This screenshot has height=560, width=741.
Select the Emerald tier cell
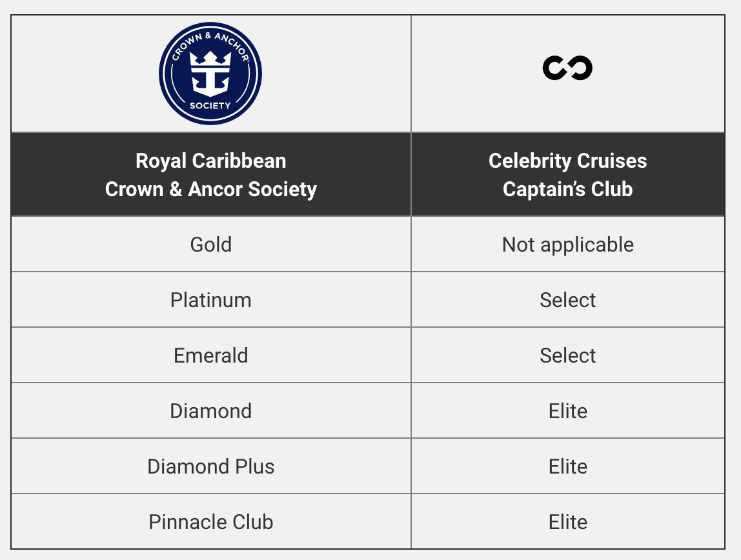(x=211, y=355)
